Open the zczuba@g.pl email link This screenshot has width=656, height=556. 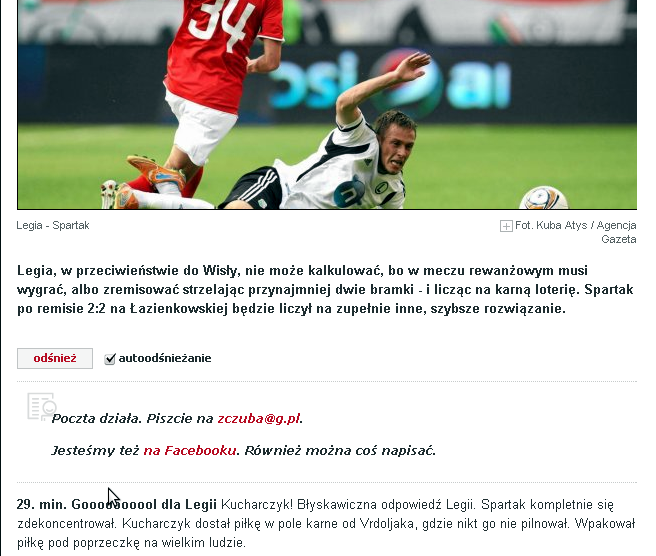pyautogui.click(x=259, y=418)
